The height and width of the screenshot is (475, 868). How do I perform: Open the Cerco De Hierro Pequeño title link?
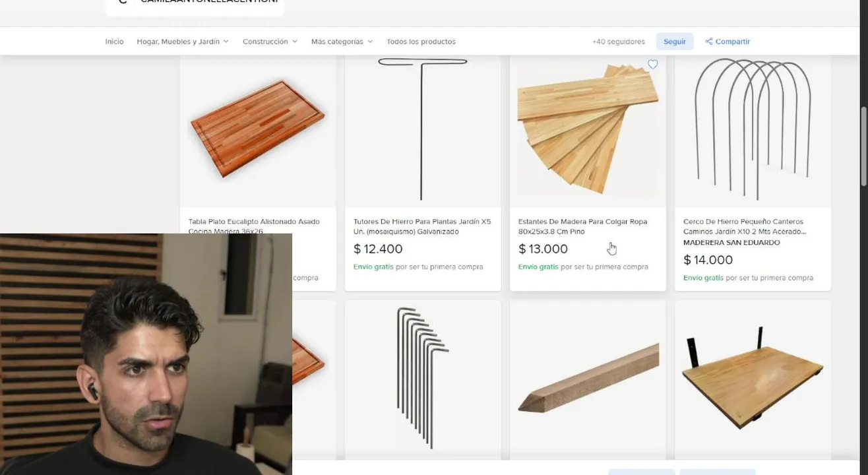[x=745, y=226]
